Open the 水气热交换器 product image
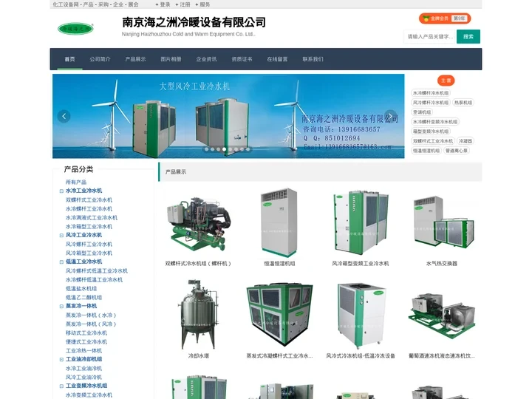 tap(442, 221)
